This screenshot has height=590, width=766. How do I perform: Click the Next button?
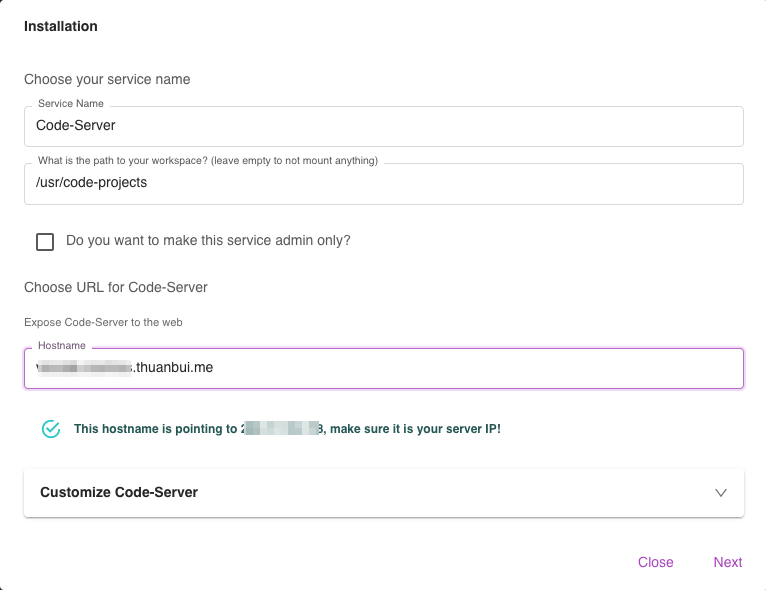727,562
